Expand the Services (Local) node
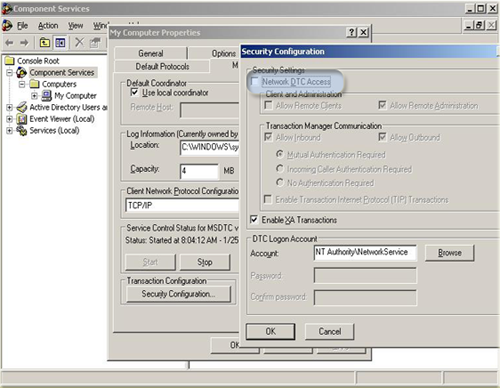 click(10, 130)
